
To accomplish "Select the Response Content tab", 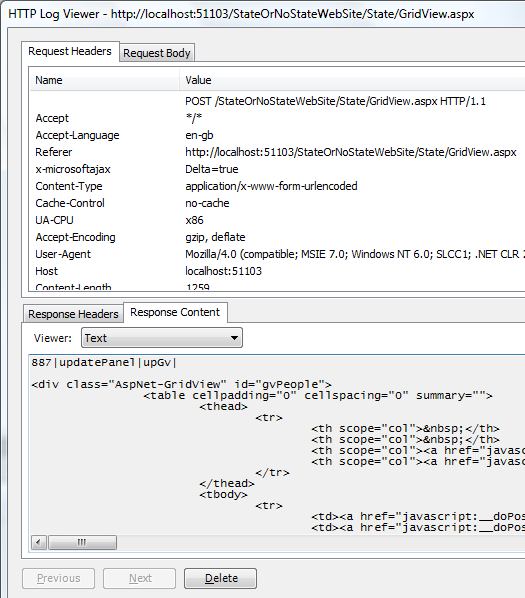I will point(175,312).
